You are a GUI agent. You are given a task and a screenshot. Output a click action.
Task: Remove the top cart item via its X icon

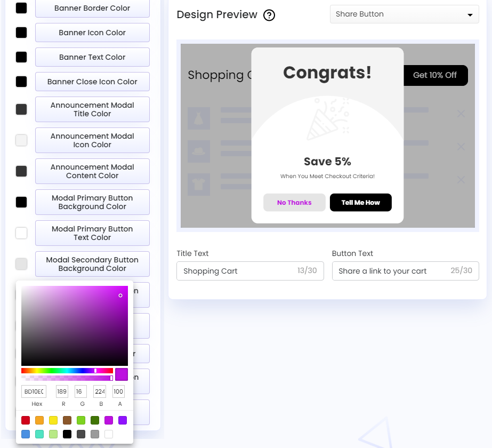point(461,113)
